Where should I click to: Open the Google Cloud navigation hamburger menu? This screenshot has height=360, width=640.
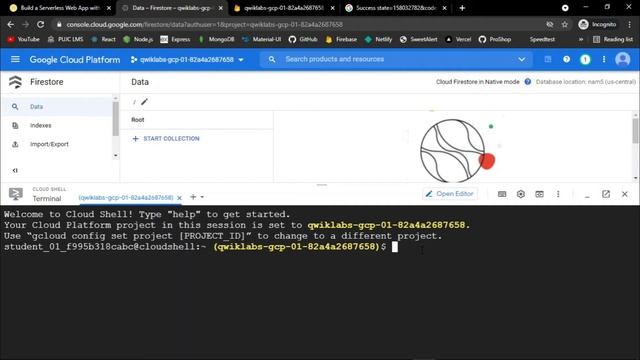pyautogui.click(x=15, y=60)
